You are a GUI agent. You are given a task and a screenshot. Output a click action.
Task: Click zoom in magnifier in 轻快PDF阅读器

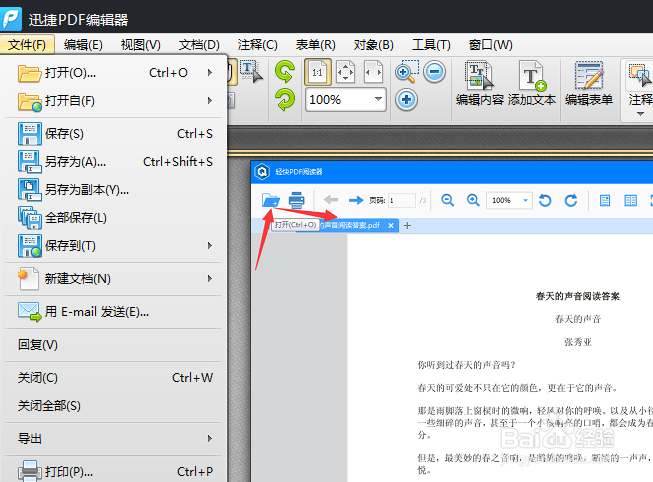[473, 200]
